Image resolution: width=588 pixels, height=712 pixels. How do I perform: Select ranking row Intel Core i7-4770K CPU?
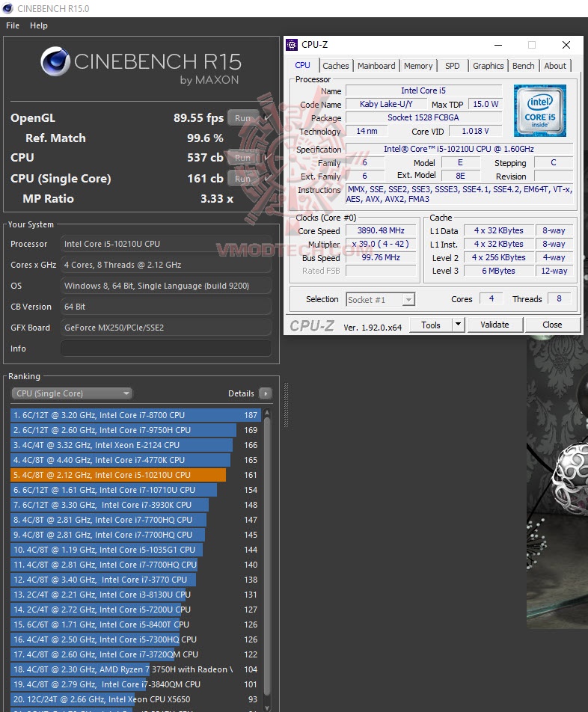(x=135, y=460)
